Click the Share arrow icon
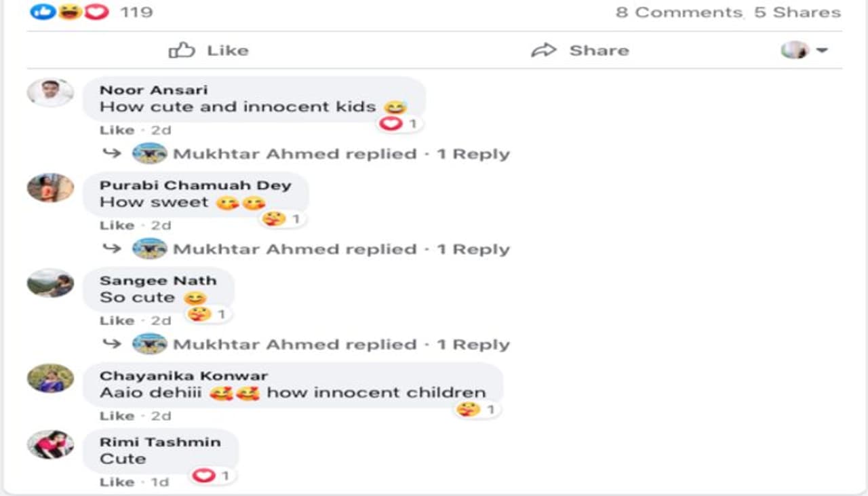 [x=544, y=50]
